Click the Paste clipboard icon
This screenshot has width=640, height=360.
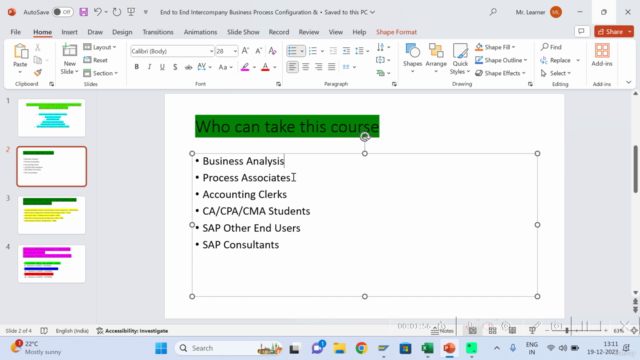20,51
